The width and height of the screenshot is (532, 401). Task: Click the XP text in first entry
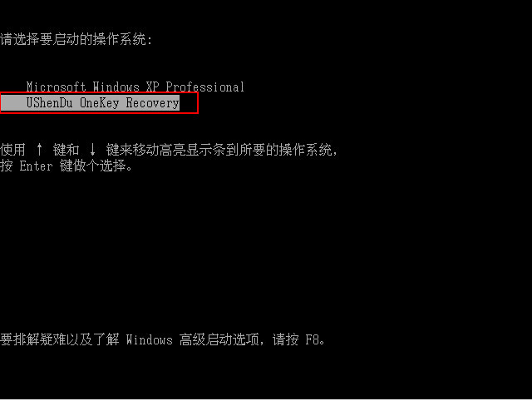click(x=152, y=87)
